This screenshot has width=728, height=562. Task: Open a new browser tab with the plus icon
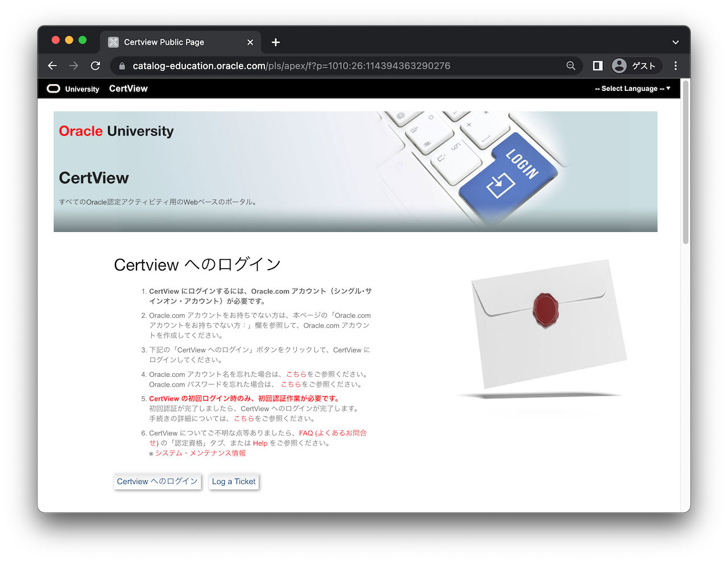(275, 42)
